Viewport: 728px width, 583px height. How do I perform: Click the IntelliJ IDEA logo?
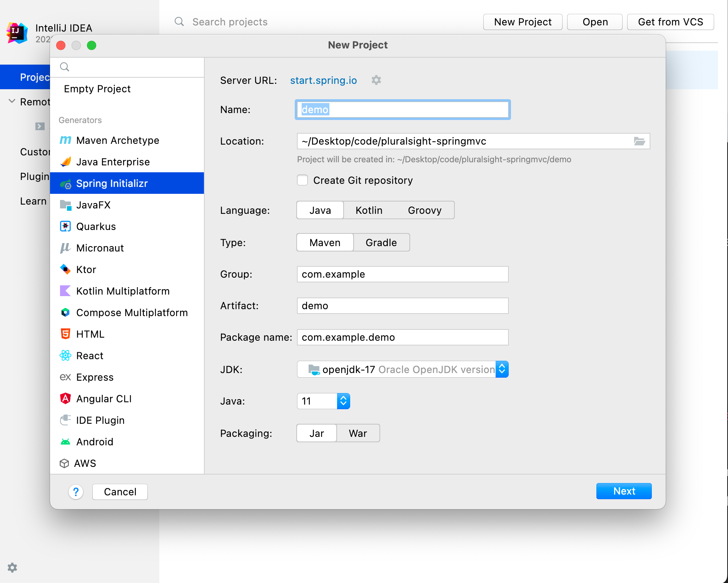(17, 33)
